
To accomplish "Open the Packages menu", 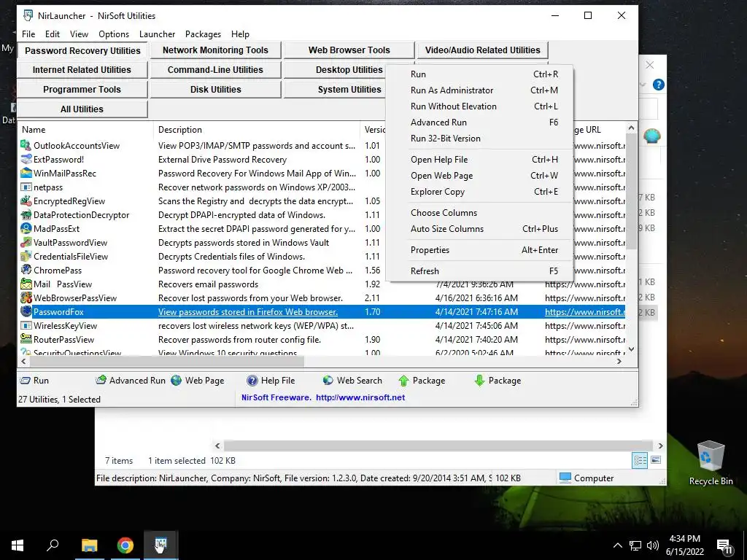I will [x=203, y=34].
